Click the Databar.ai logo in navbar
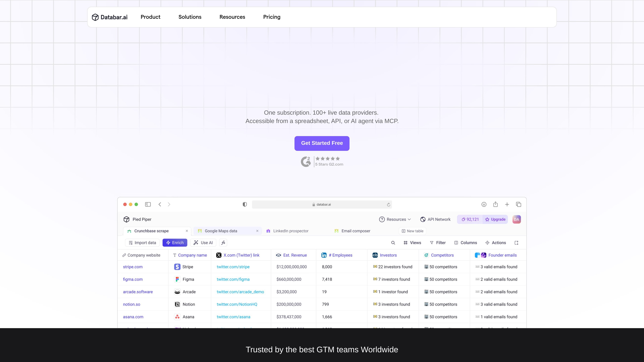Image resolution: width=644 pixels, height=362 pixels. point(110,17)
